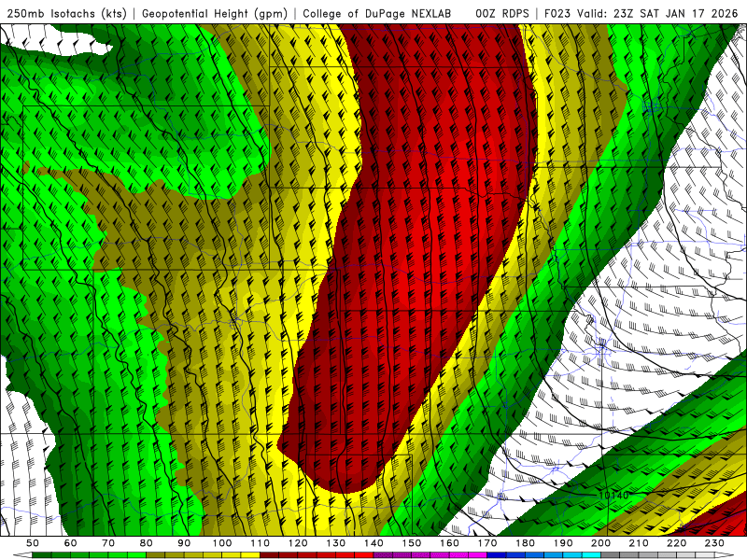Click the '00Z RDPS' model run label
747x560 pixels.
502,13
